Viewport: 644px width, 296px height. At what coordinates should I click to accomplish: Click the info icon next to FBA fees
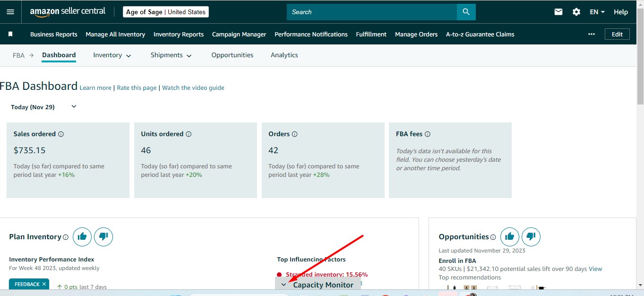click(x=428, y=134)
